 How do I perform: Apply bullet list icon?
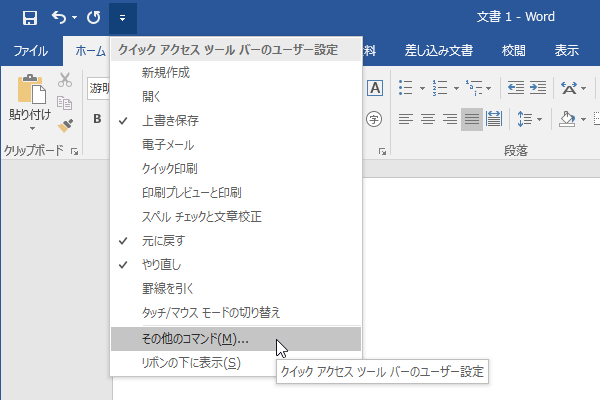pyautogui.click(x=406, y=88)
